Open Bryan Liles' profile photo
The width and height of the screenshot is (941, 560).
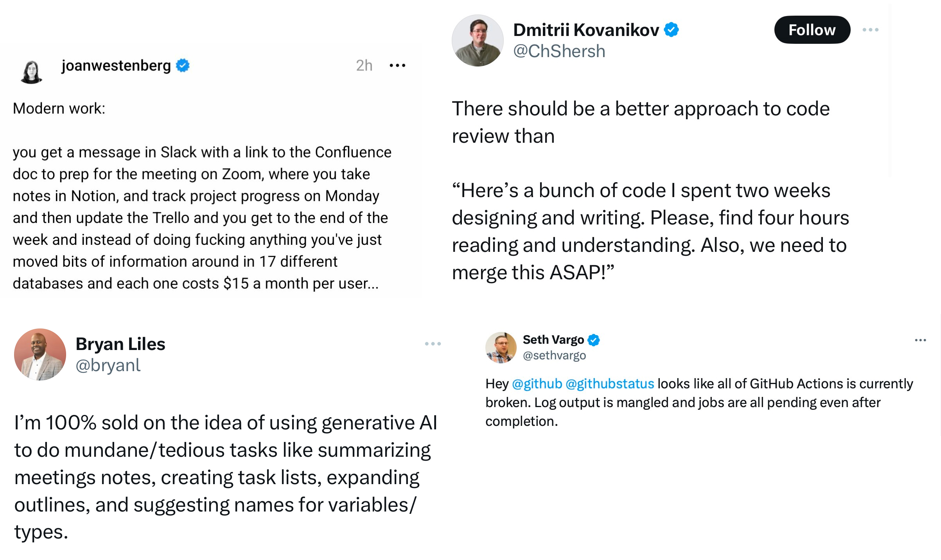click(x=40, y=354)
